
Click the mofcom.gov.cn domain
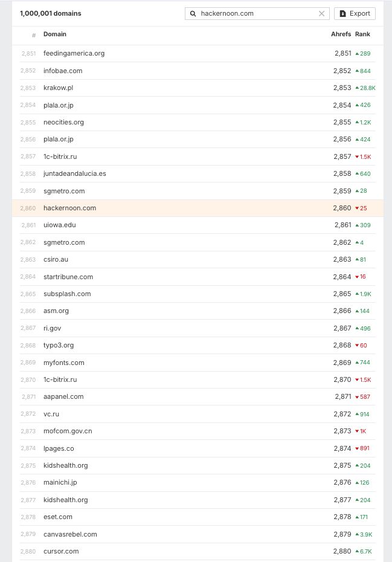(68, 431)
